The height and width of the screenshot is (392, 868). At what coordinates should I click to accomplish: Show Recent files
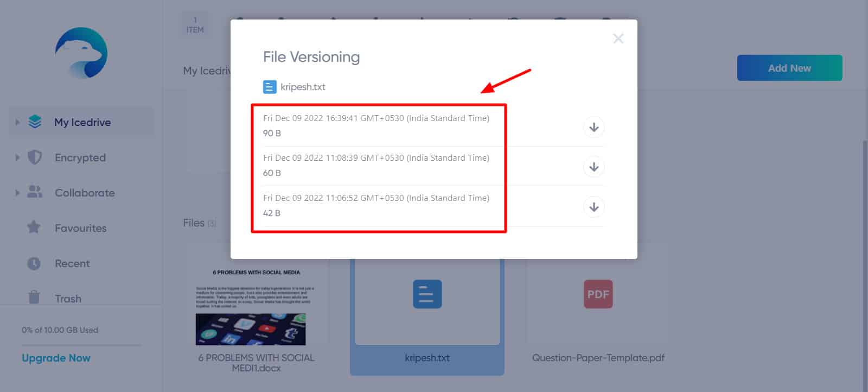pos(72,263)
